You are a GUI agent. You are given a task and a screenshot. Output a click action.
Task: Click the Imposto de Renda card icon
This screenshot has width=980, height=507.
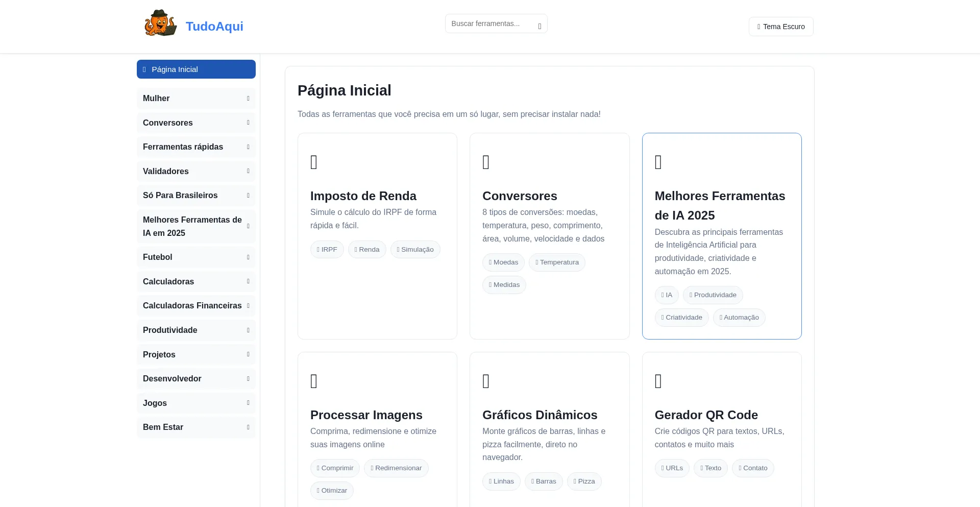pyautogui.click(x=314, y=162)
